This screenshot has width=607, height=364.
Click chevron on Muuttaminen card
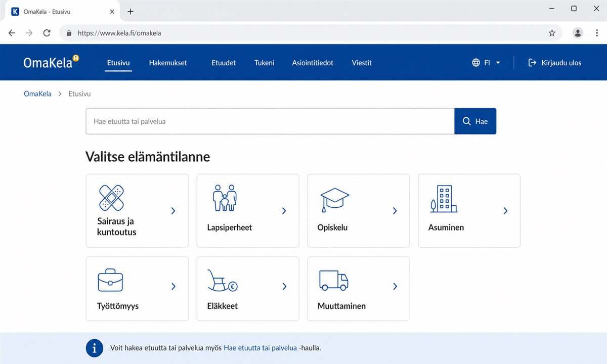pyautogui.click(x=395, y=286)
